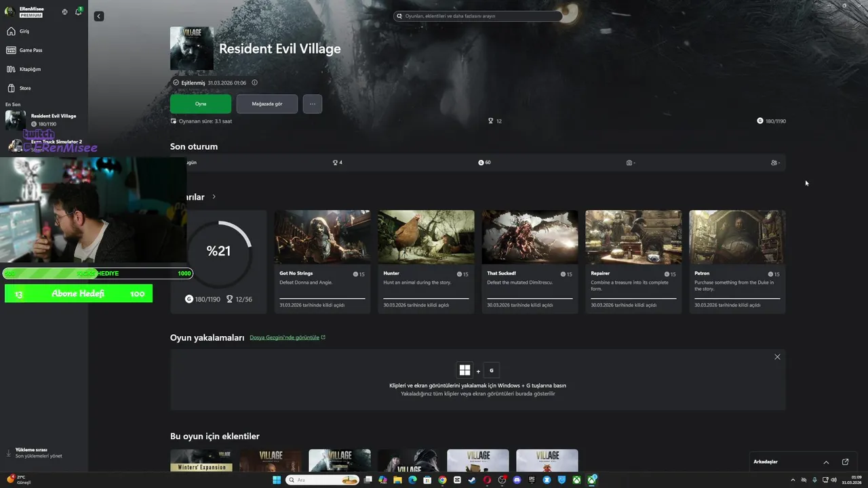Click the taskbar Ara search box
Viewport: 868px width, 488px height.
pos(322,480)
